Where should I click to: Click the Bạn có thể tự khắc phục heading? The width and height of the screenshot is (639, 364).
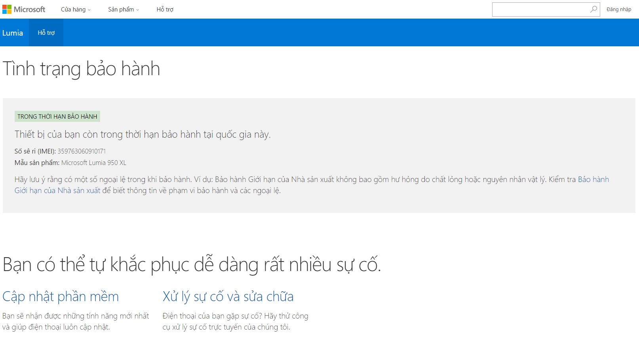pos(192,264)
